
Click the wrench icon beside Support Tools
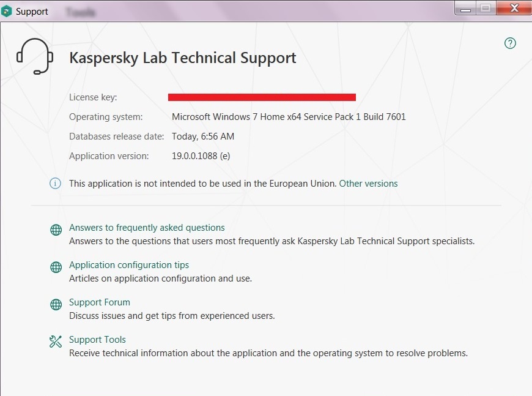[x=56, y=342]
